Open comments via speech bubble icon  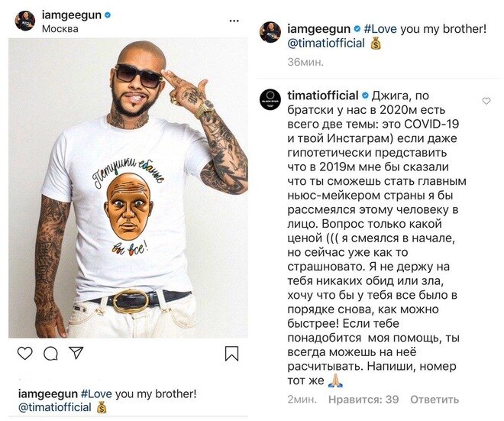click(x=51, y=354)
